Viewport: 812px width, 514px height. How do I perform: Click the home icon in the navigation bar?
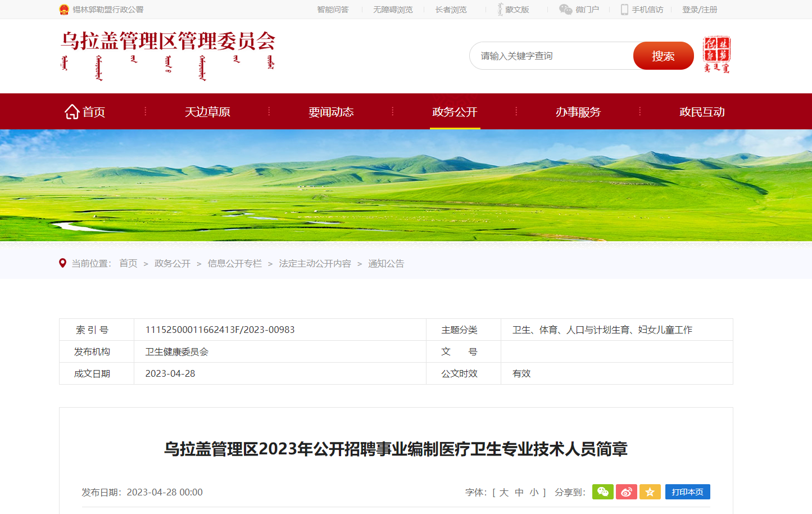point(72,112)
